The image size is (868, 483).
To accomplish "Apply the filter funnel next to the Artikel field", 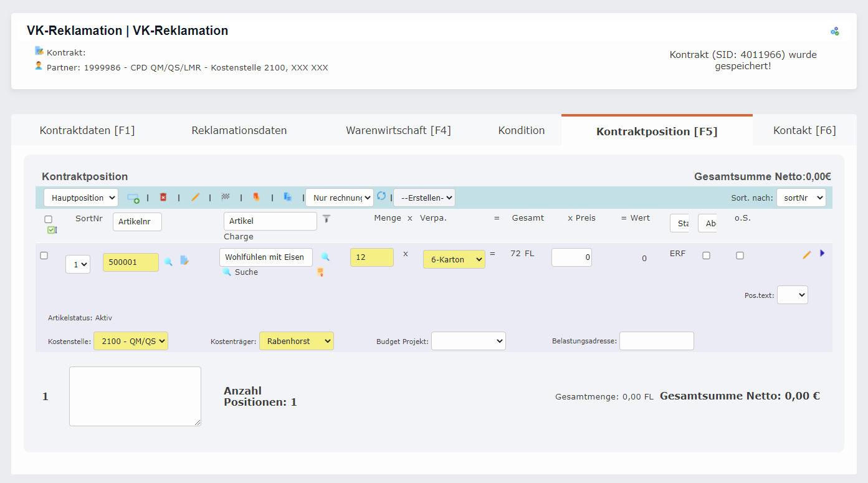I will [x=327, y=219].
